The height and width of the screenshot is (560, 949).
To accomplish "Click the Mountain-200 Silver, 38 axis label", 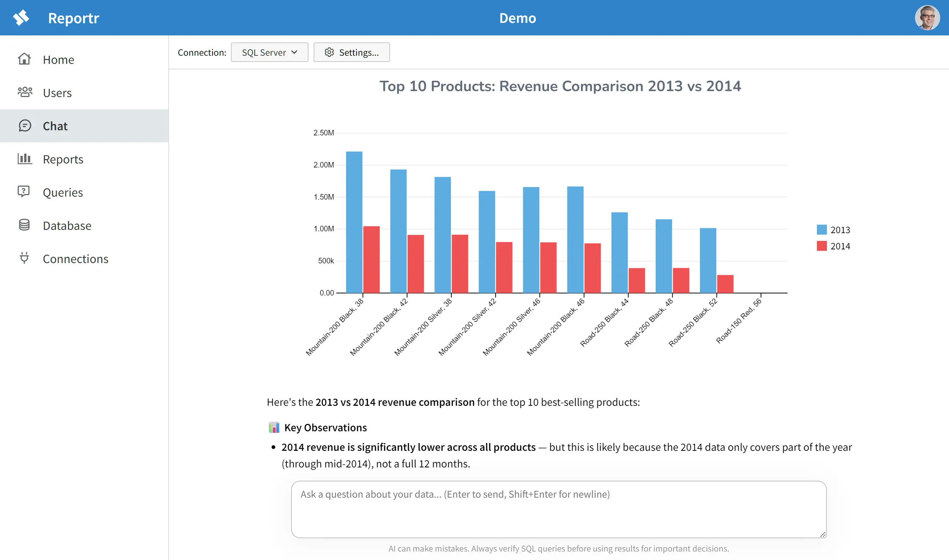I will click(423, 327).
